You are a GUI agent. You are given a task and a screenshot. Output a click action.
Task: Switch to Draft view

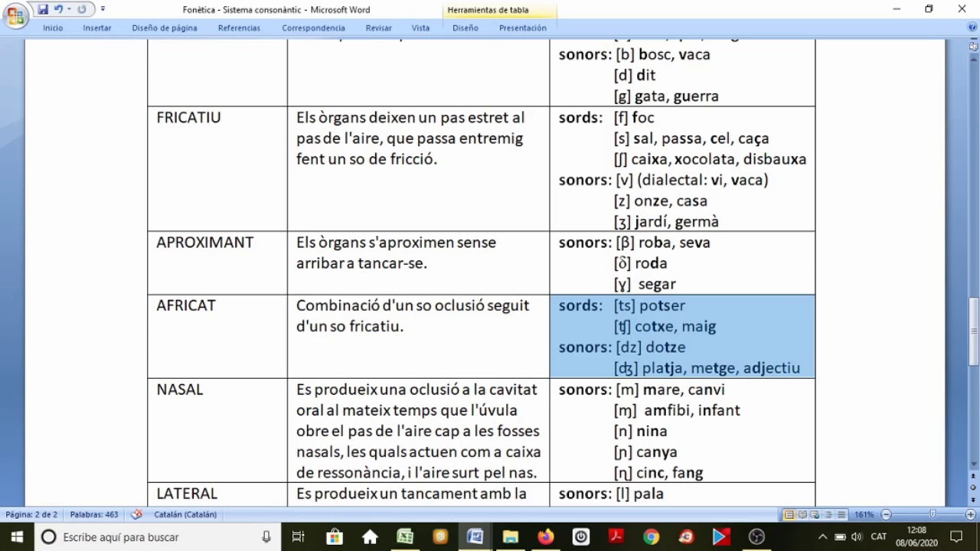[841, 514]
